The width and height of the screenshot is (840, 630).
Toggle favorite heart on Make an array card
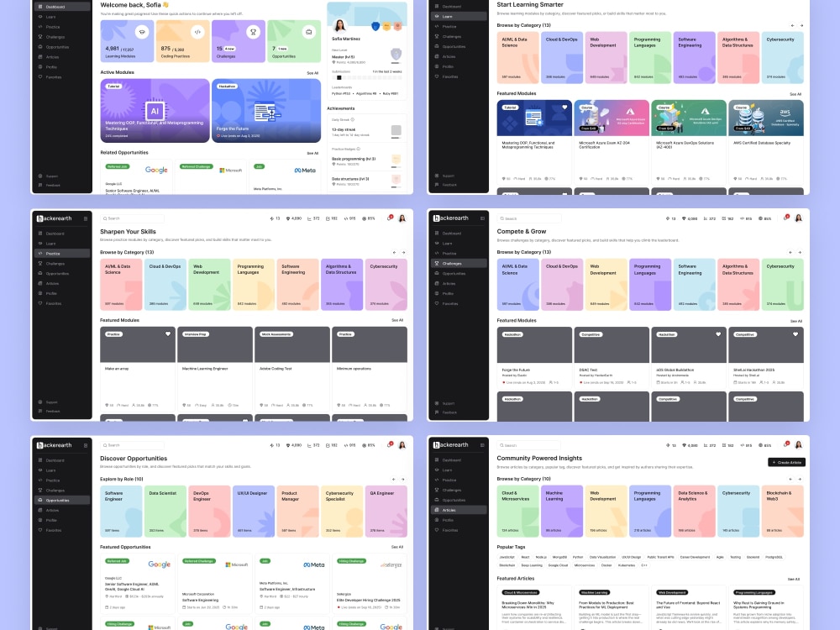[168, 333]
